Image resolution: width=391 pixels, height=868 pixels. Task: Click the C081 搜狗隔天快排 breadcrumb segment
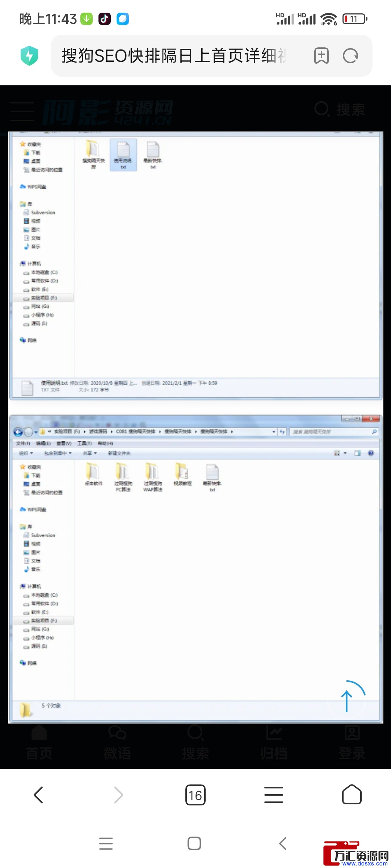coord(136,432)
